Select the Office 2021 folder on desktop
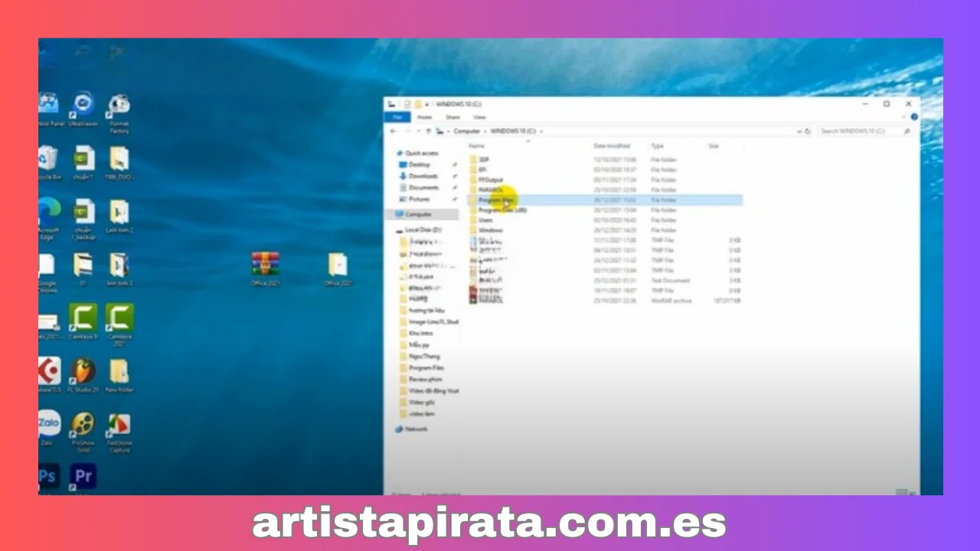Image resolution: width=980 pixels, height=551 pixels. (x=338, y=269)
